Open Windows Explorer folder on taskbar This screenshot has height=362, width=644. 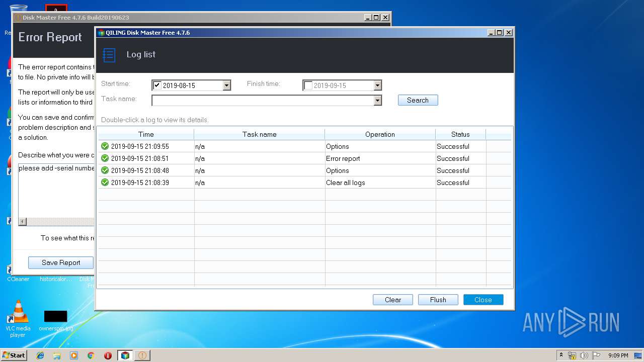tap(57, 355)
